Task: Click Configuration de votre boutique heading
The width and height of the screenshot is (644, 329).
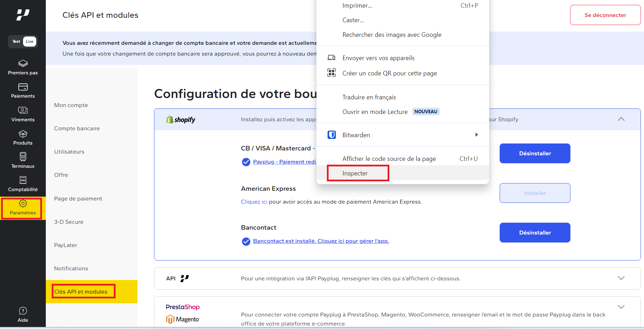Action: tap(236, 94)
